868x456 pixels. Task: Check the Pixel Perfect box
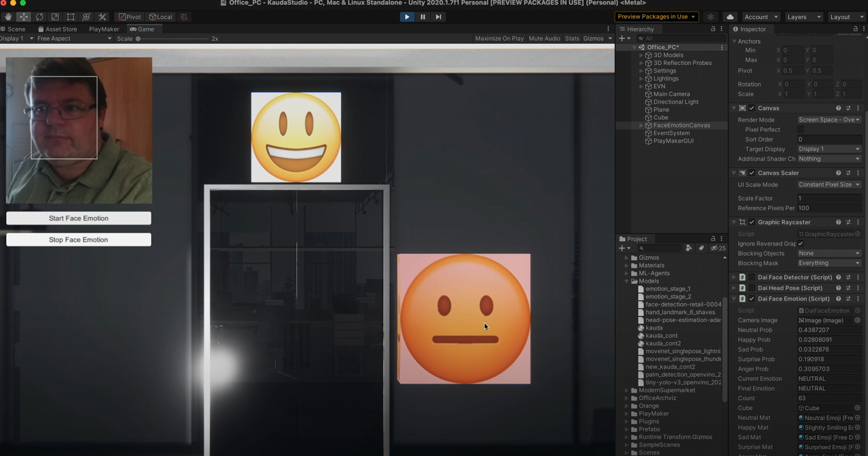800,130
